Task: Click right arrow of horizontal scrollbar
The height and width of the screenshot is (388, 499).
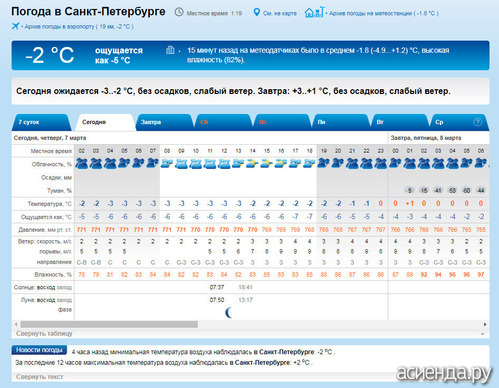Action: click(x=485, y=324)
